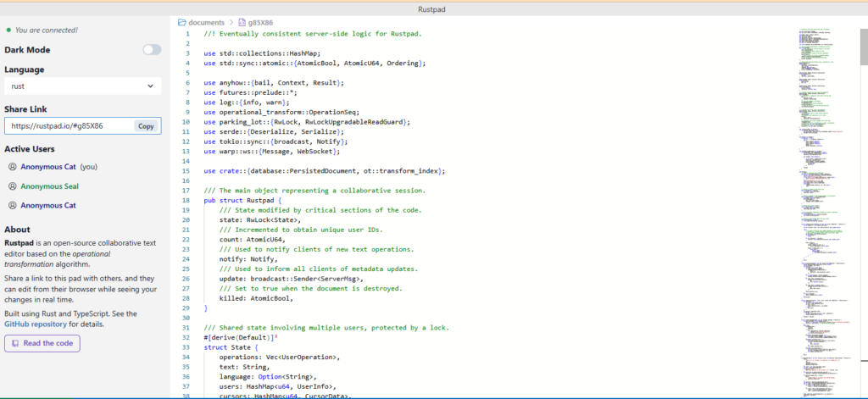
Task: Click the documents folder icon in breadcrumb
Action: coord(181,23)
